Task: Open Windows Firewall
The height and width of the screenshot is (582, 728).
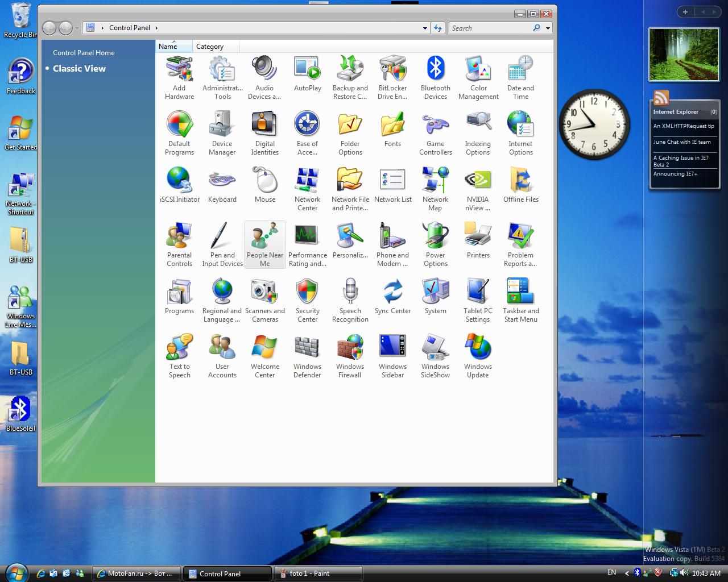Action: (x=350, y=356)
